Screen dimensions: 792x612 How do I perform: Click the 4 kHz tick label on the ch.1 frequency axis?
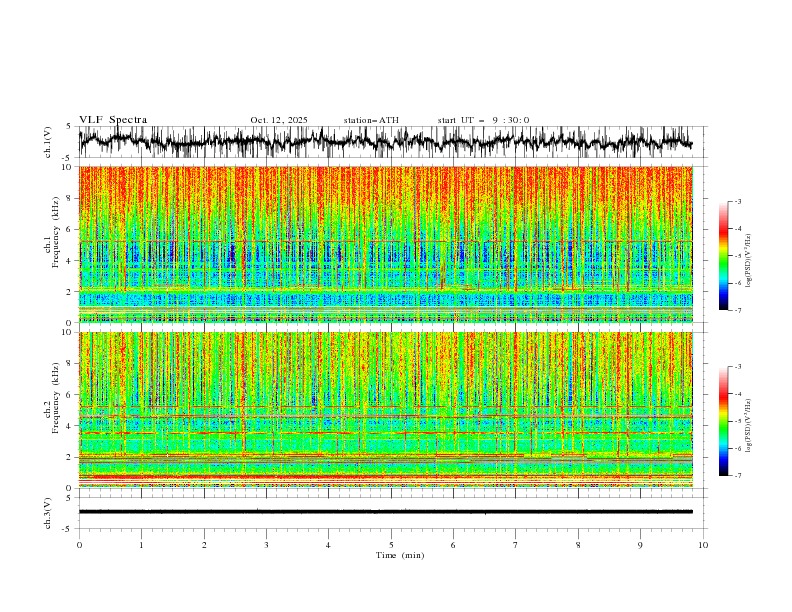[x=70, y=261]
